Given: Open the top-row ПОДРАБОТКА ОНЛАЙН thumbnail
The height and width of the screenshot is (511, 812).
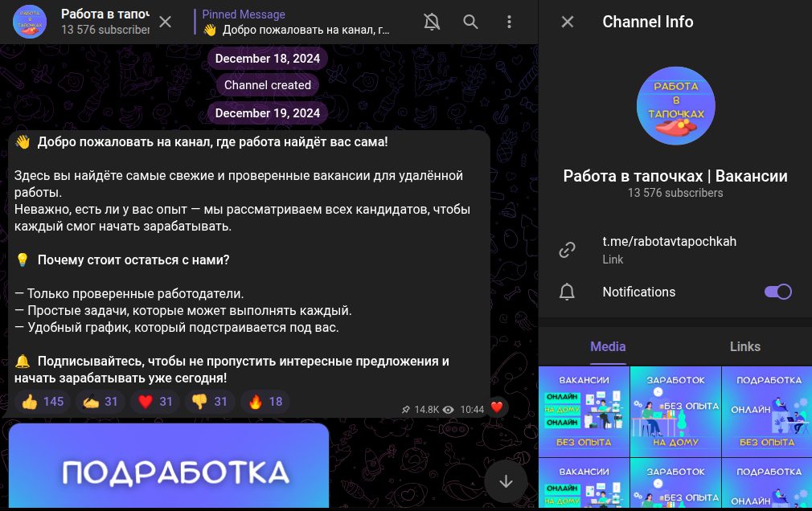Looking at the screenshot, I should (767, 411).
